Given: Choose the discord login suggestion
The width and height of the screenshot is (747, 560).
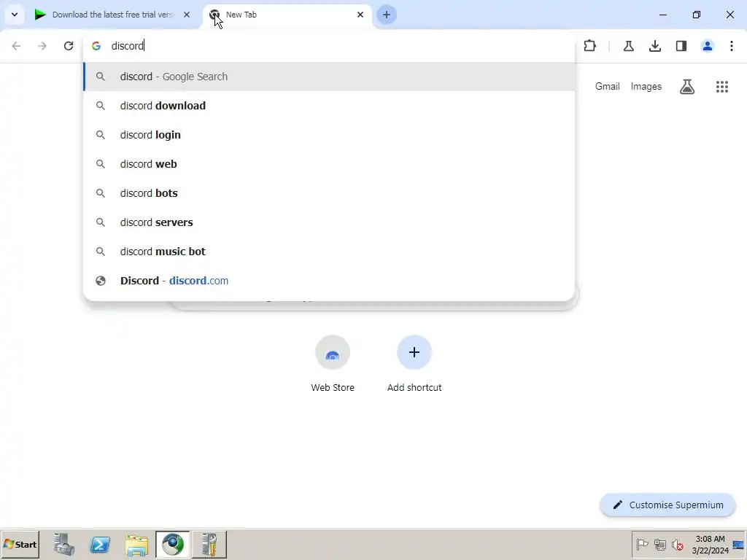Looking at the screenshot, I should point(329,135).
